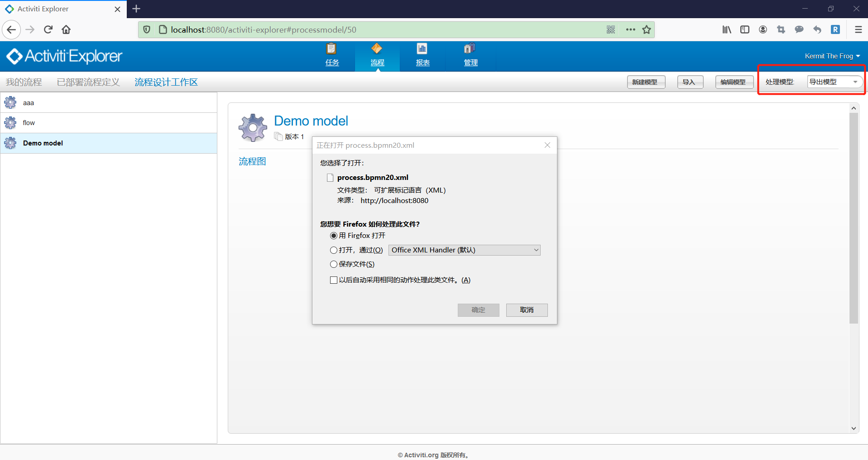This screenshot has width=868, height=460.
Task: Click the browser Forward arrow
Action: (30, 29)
